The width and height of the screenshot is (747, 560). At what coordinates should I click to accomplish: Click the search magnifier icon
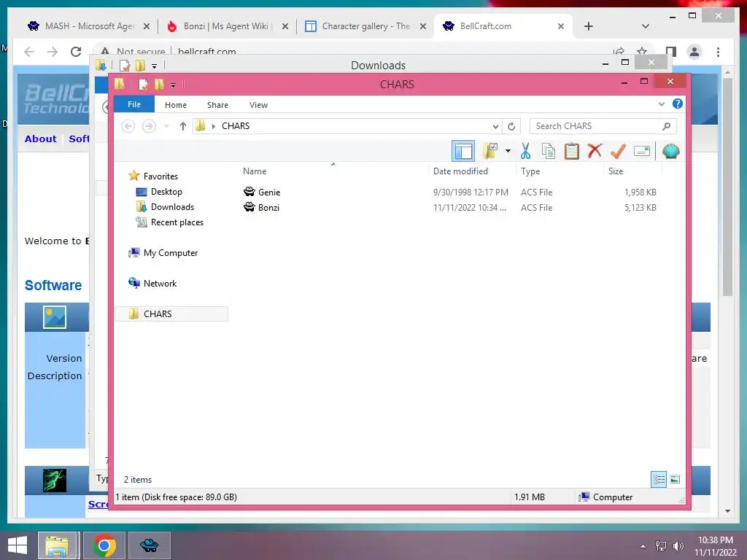click(x=666, y=126)
